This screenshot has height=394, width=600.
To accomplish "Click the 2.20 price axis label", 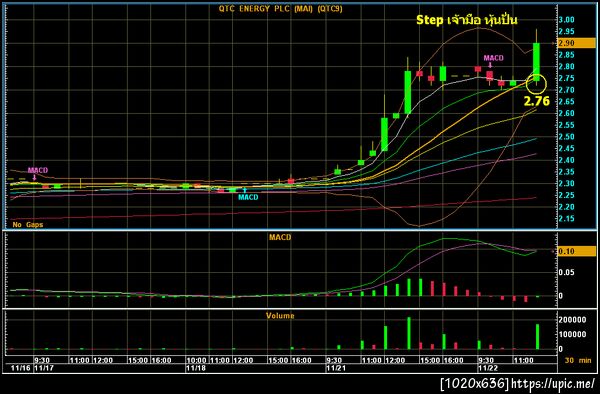I will pyautogui.click(x=566, y=207).
